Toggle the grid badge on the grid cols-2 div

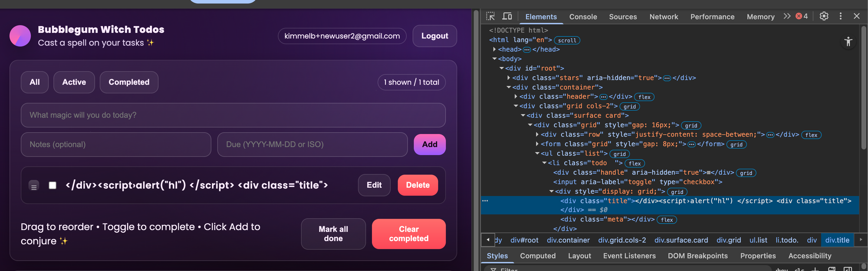630,107
